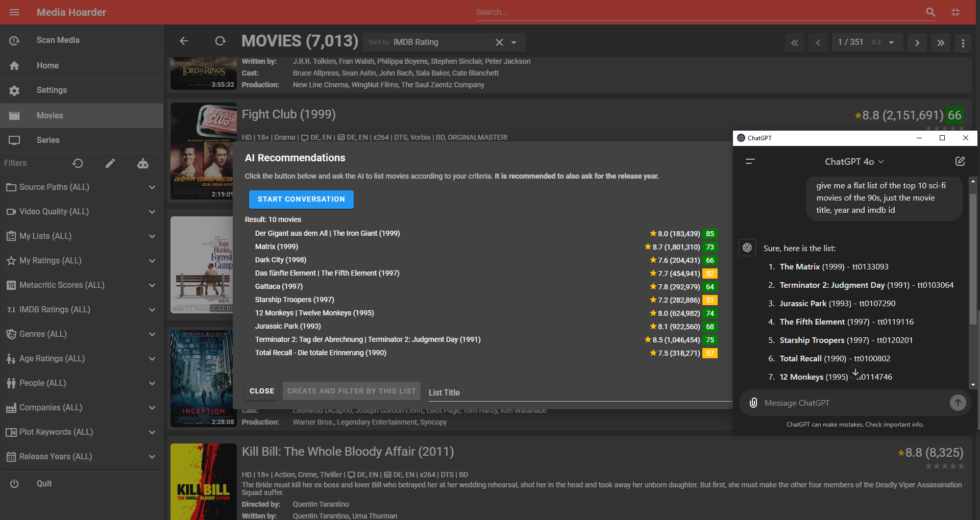Go to next movies page

click(917, 43)
